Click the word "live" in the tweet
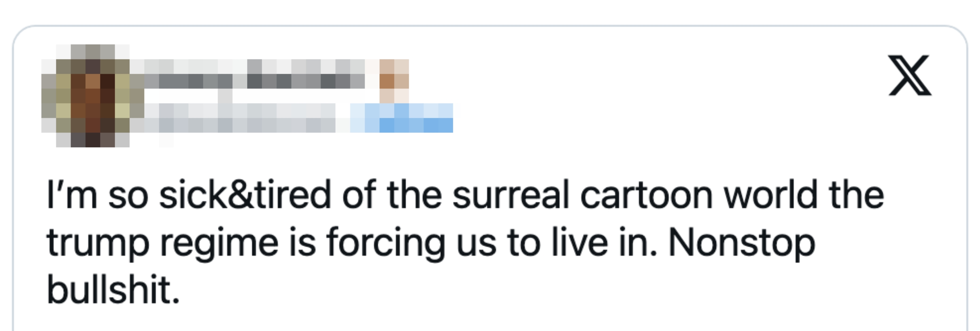This screenshot has height=331, width=980. [580, 243]
